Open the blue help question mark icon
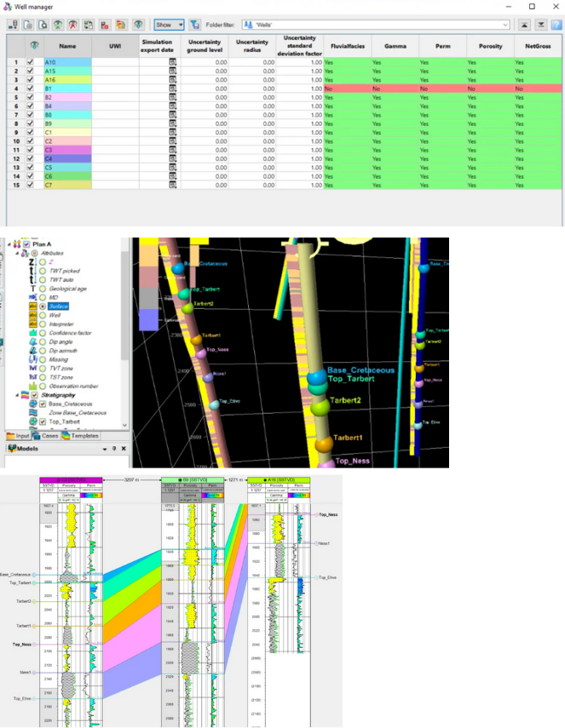 [x=556, y=25]
